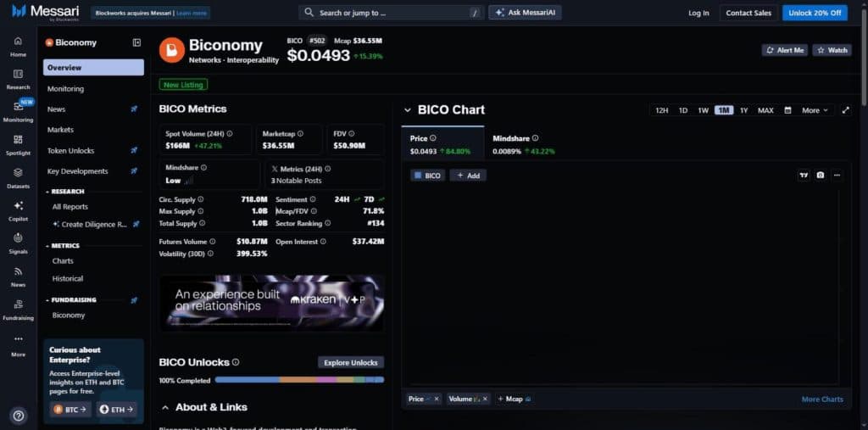Add the Mcap series to chart

515,399
